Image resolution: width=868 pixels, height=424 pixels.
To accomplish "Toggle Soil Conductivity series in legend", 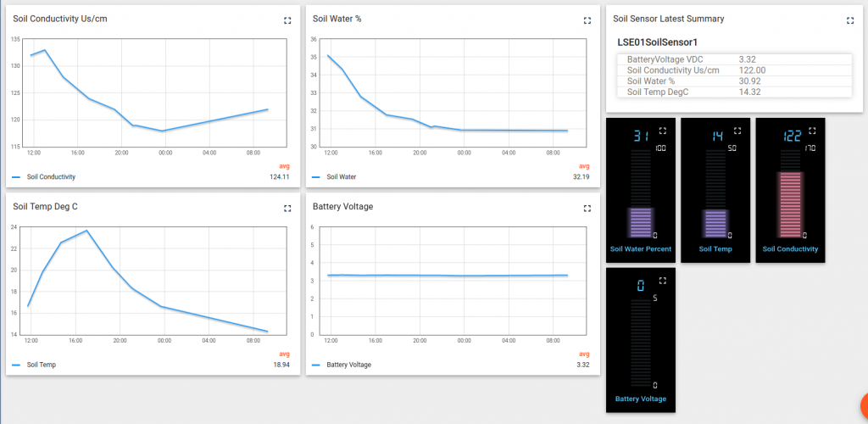I will click(x=51, y=177).
